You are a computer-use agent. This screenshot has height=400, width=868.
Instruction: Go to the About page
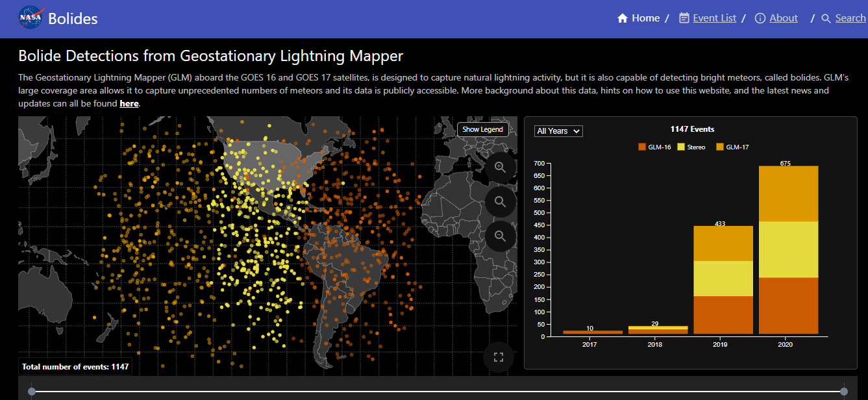(x=784, y=18)
